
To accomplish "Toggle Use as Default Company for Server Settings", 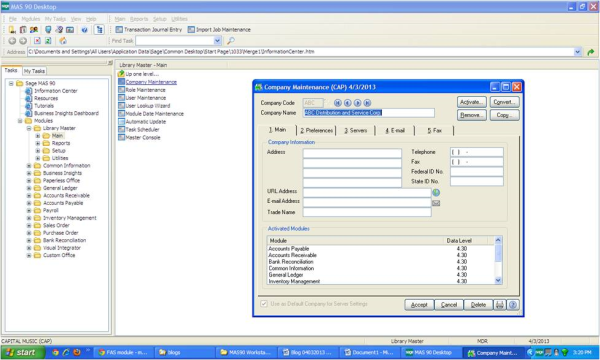I will pyautogui.click(x=264, y=303).
